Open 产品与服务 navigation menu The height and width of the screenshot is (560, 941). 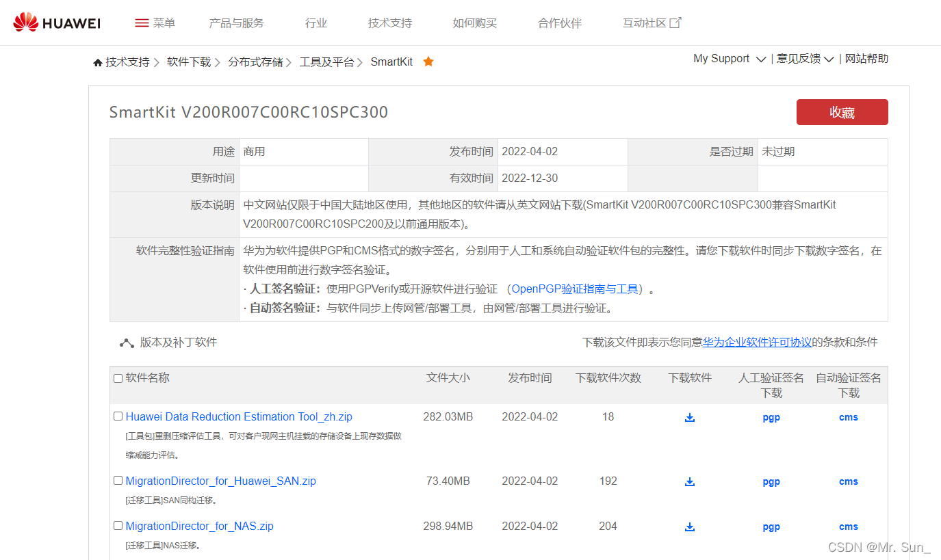click(236, 23)
